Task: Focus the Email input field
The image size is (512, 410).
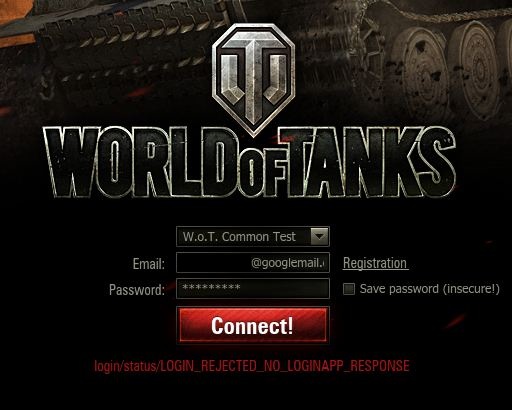Action: (253, 263)
